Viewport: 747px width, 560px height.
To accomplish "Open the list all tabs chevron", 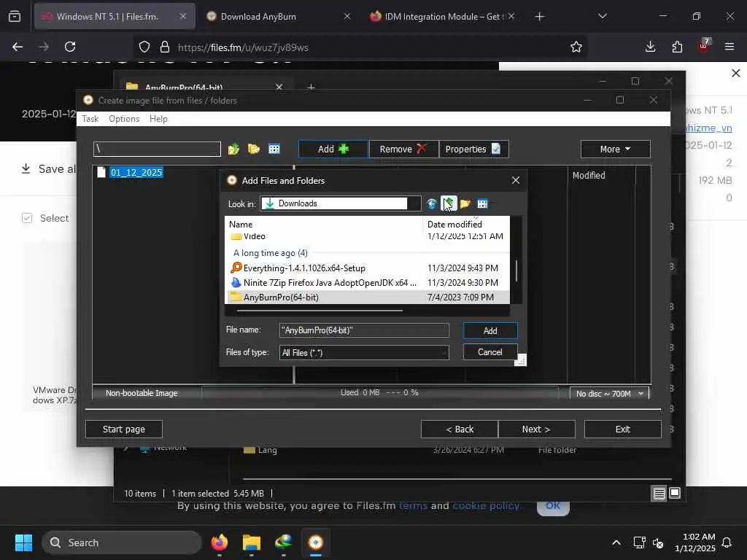I will pyautogui.click(x=602, y=16).
